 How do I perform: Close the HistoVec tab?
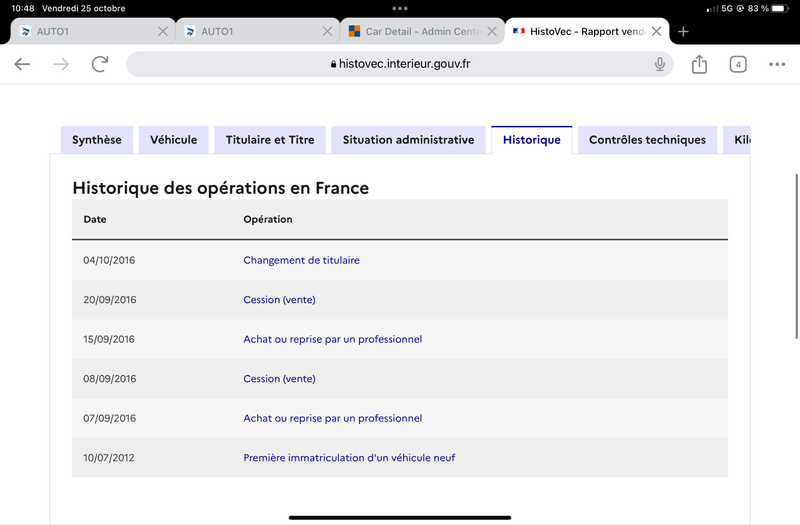pyautogui.click(x=657, y=32)
